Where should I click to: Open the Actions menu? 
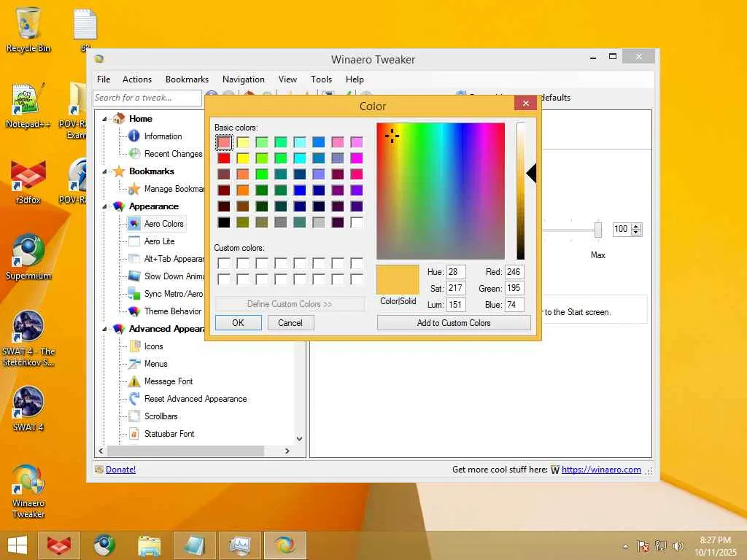136,79
